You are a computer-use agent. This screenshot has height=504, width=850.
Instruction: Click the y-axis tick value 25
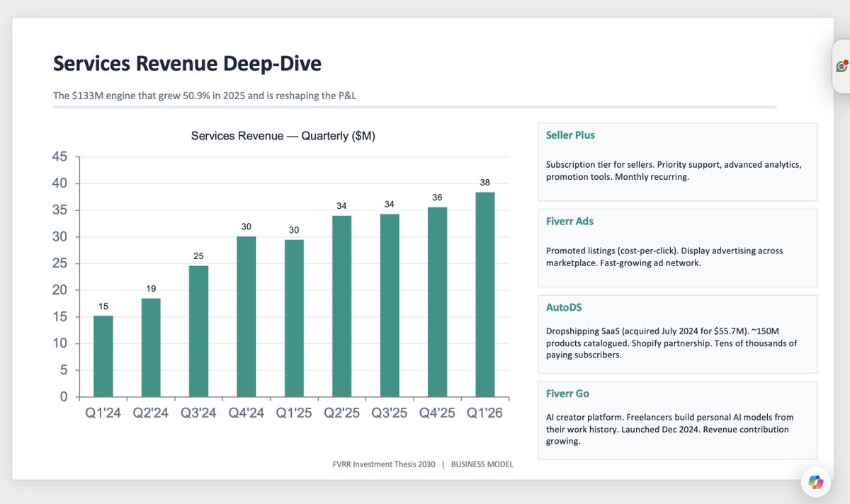coord(60,263)
